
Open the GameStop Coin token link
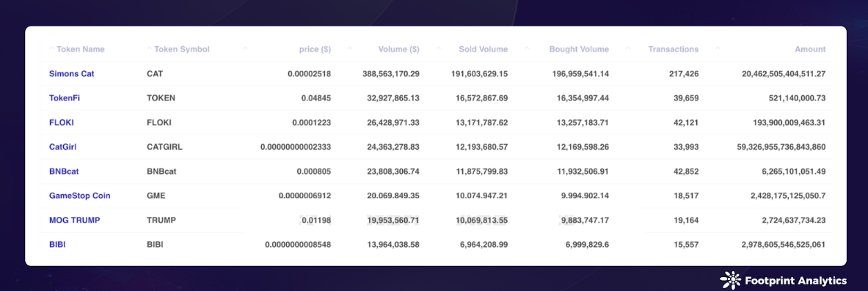[x=80, y=196]
